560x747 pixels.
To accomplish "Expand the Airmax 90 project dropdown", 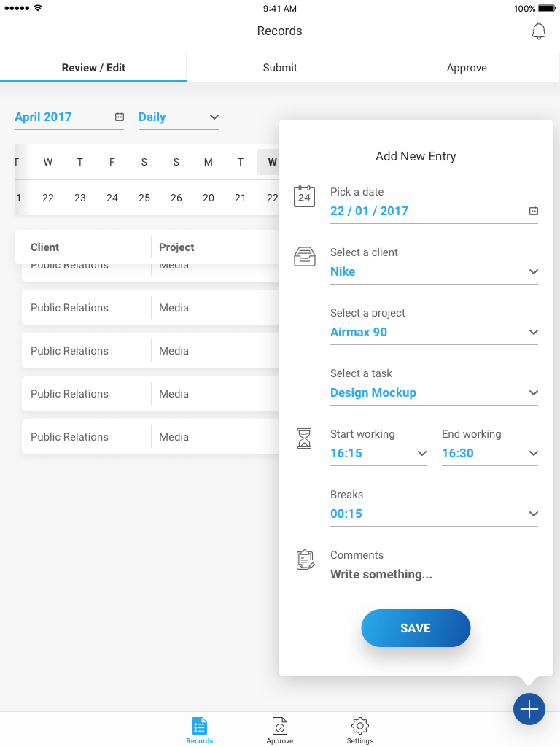I will (434, 332).
